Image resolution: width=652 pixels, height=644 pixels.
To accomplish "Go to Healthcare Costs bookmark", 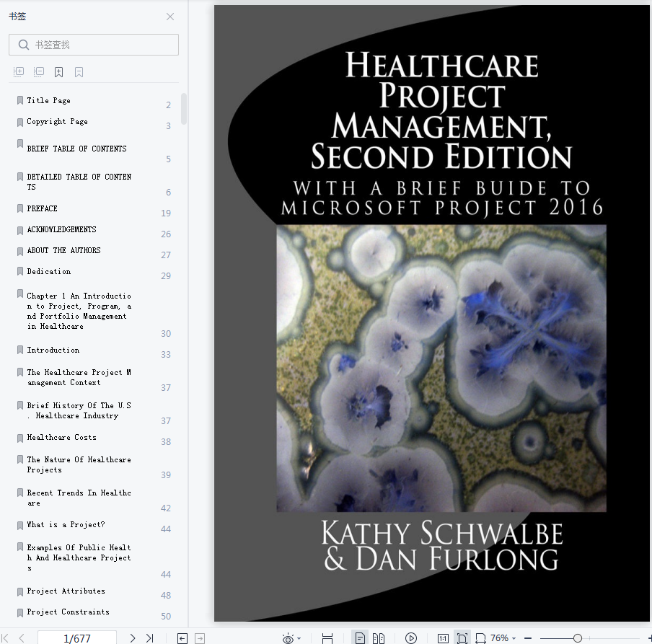I will (61, 437).
